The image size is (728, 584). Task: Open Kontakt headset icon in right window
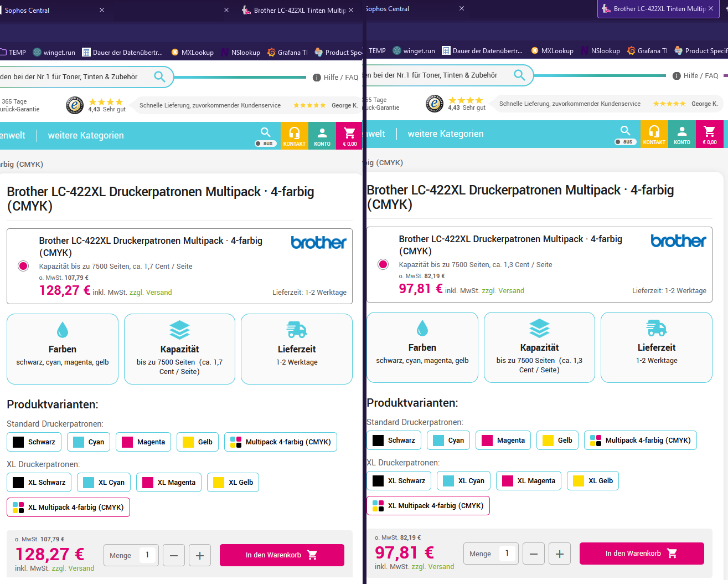654,134
